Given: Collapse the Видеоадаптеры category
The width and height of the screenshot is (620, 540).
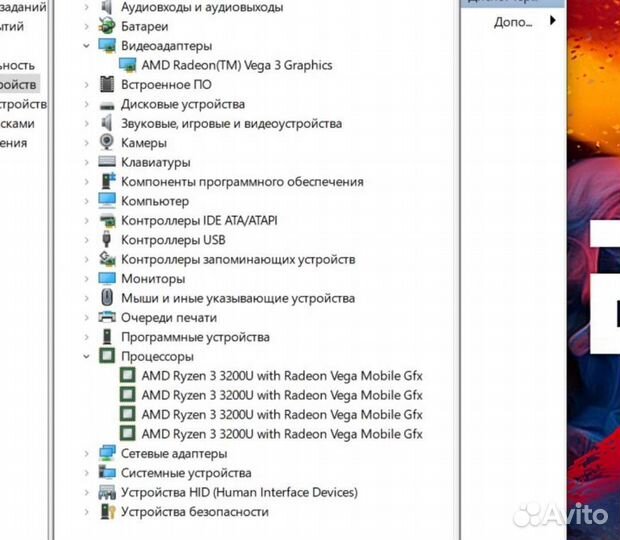Looking at the screenshot, I should tap(86, 45).
